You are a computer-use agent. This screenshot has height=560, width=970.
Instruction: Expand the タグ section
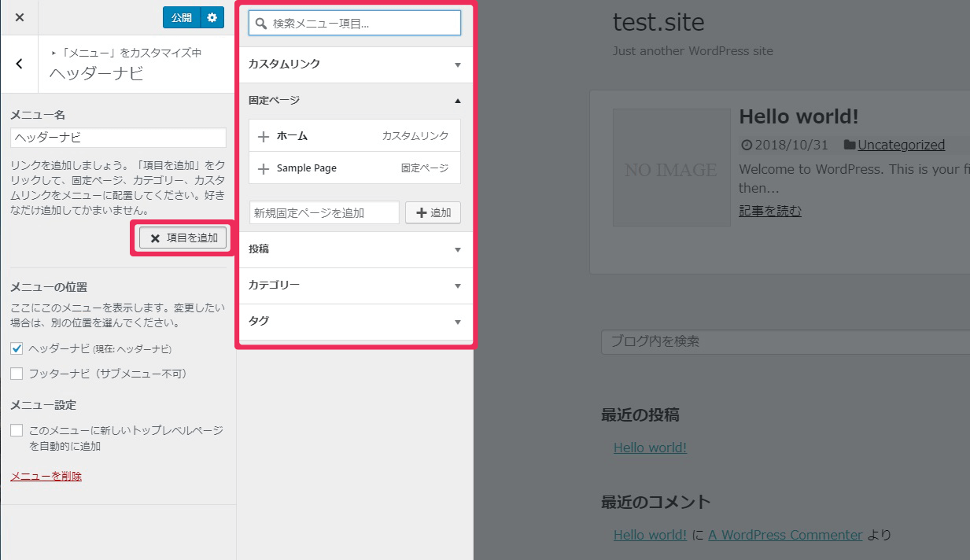click(x=458, y=322)
